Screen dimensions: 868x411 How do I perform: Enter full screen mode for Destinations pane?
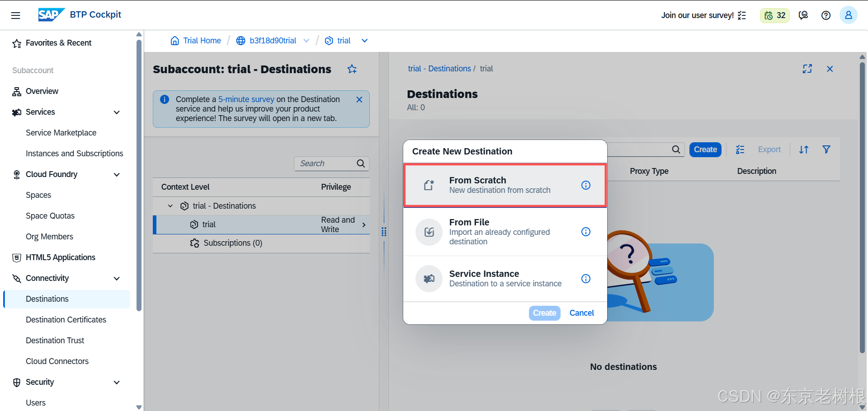point(807,69)
